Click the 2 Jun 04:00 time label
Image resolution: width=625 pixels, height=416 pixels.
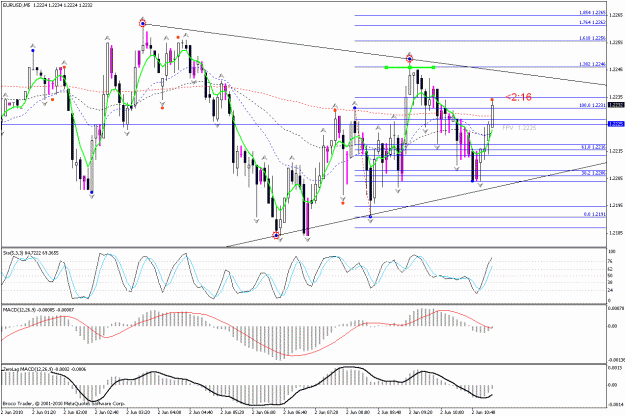point(169,412)
